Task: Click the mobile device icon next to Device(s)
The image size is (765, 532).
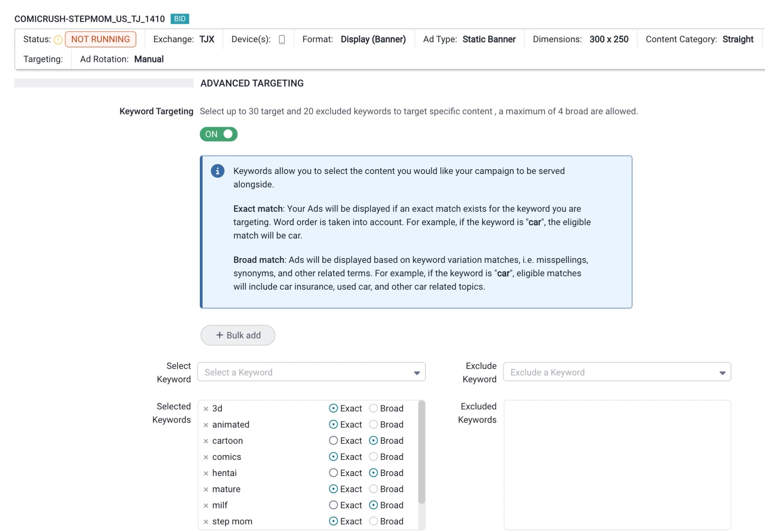Action: (282, 40)
